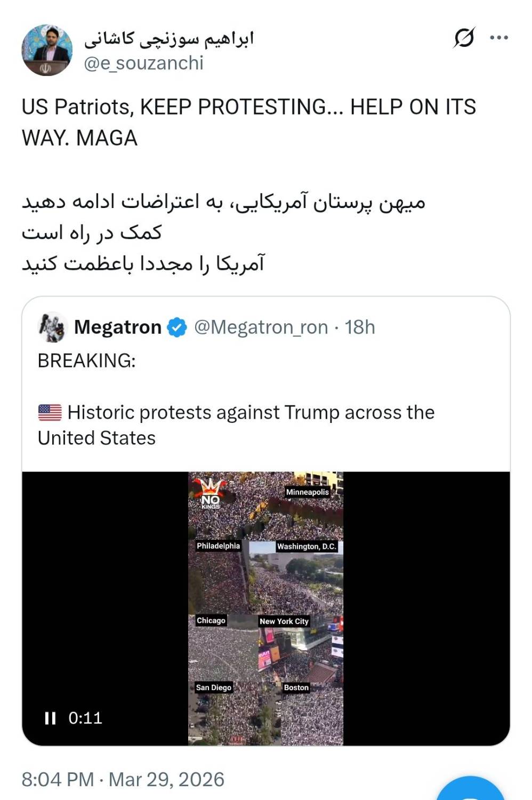This screenshot has width=532, height=800.
Task: Tap Megatron's small avatar in quoted tweet
Action: click(x=53, y=327)
